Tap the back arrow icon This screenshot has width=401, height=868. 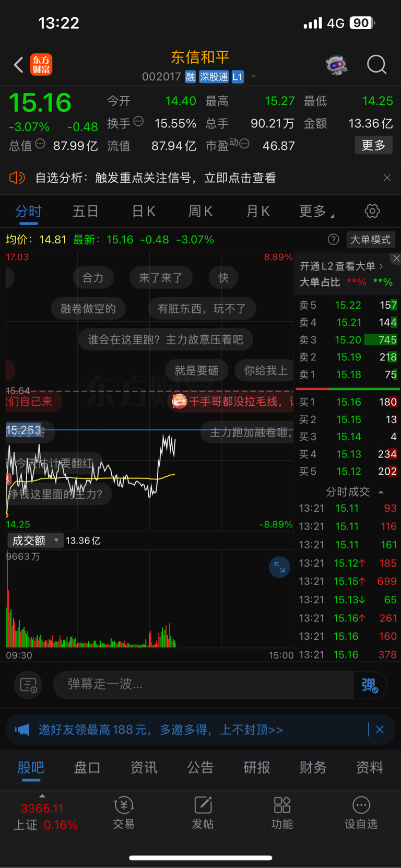[19, 65]
